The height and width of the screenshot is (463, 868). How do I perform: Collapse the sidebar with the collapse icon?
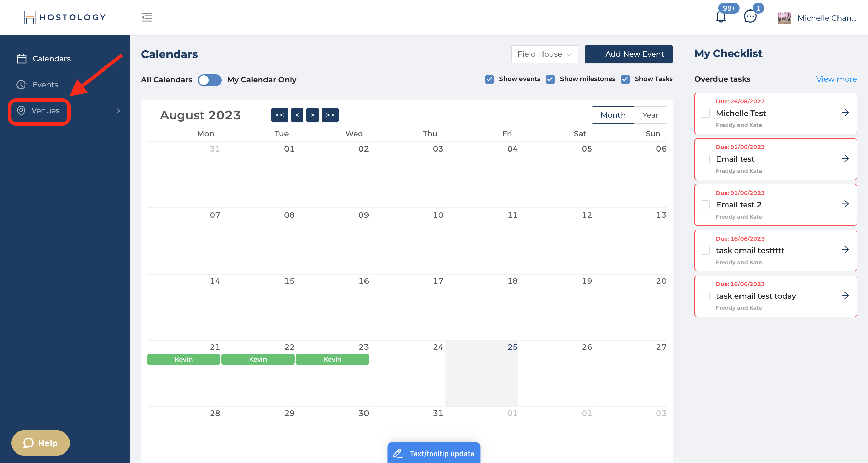click(146, 17)
